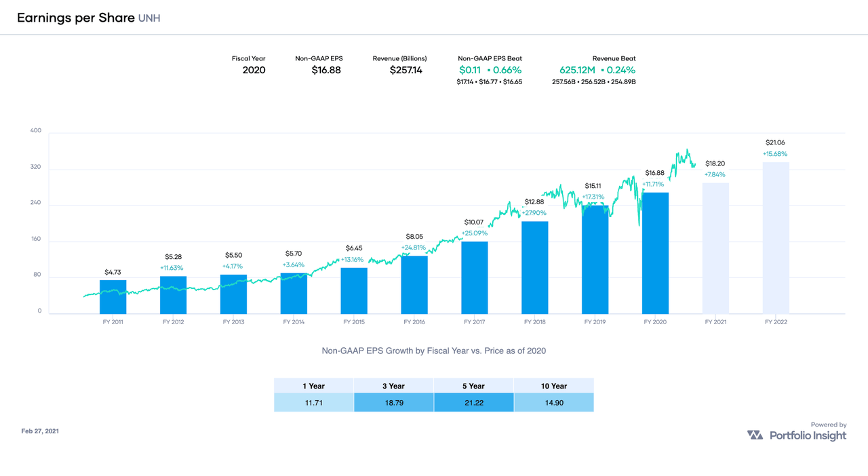Select the date "Feb 27, 2021"
Screen dimensions: 868x476
pos(40,431)
